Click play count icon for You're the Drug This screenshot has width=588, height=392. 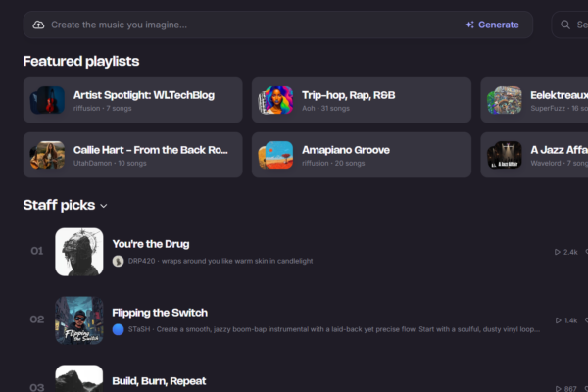point(558,252)
